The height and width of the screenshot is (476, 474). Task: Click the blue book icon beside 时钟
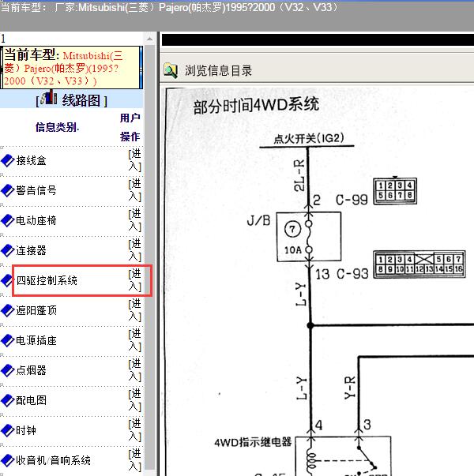coord(8,430)
